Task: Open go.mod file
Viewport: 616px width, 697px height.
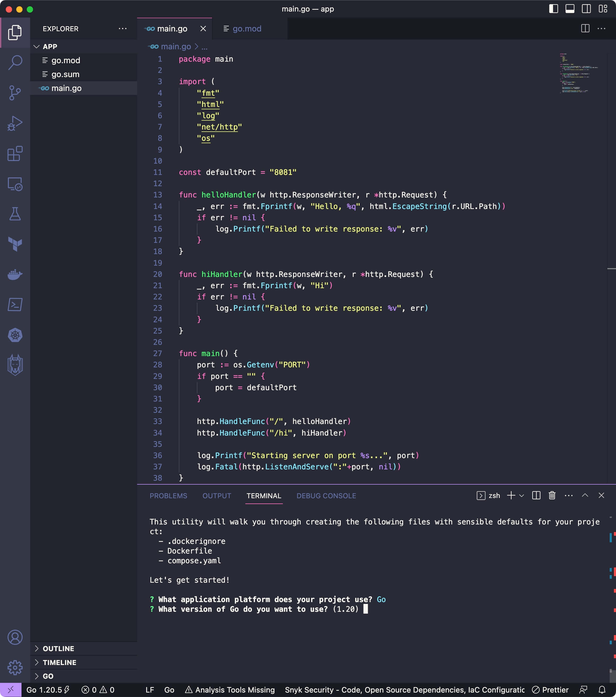Action: 66,60
